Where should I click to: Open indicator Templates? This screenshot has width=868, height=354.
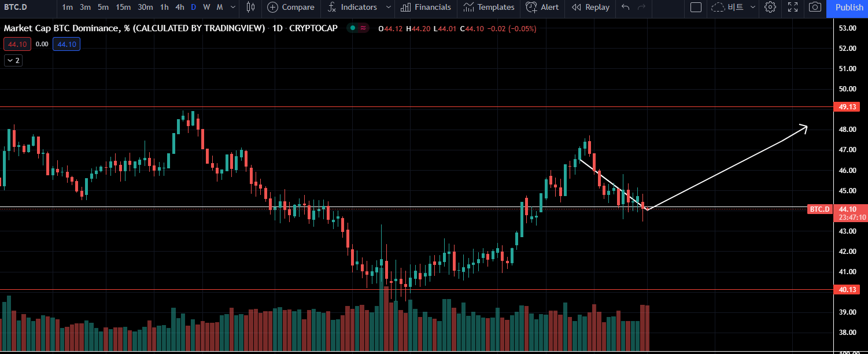tap(489, 8)
